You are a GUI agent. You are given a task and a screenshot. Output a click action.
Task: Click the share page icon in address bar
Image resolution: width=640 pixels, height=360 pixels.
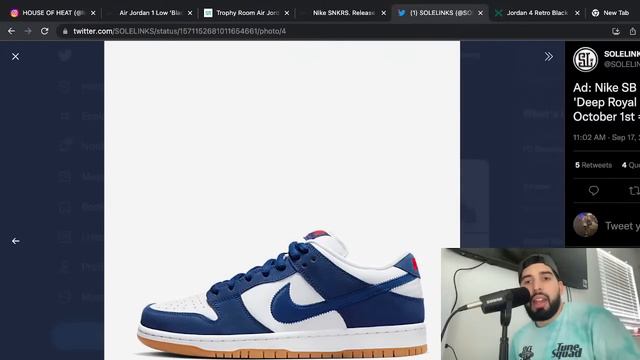[633, 31]
